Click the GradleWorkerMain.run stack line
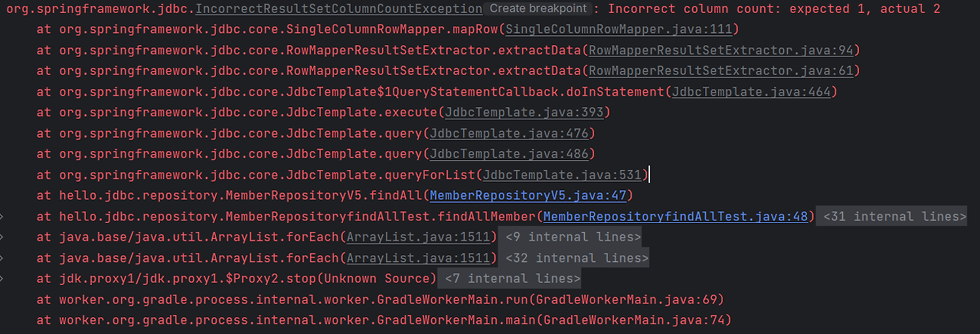Image resolution: width=980 pixels, height=334 pixels. click(x=380, y=299)
